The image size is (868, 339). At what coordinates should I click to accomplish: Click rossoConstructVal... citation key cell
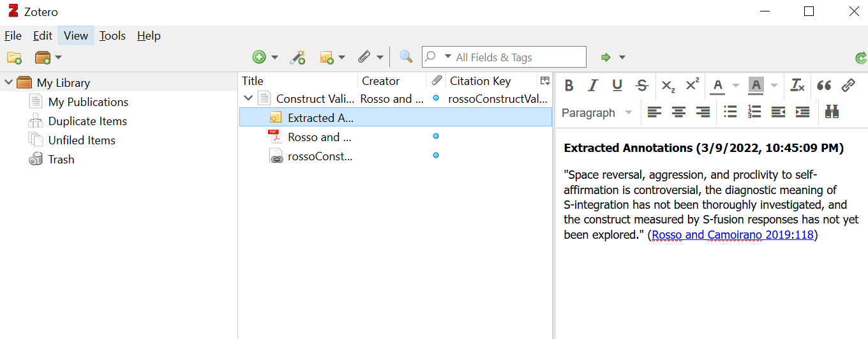pyautogui.click(x=498, y=98)
